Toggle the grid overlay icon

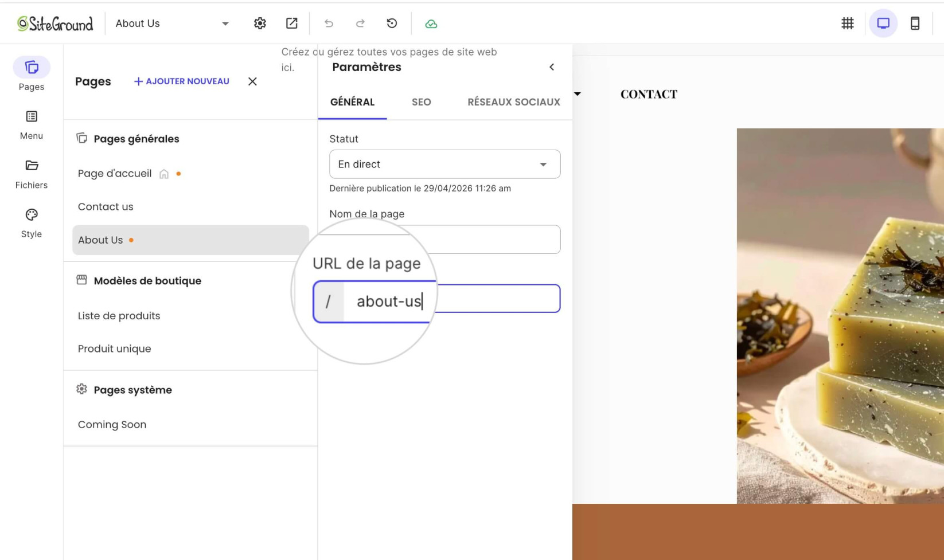coord(848,24)
